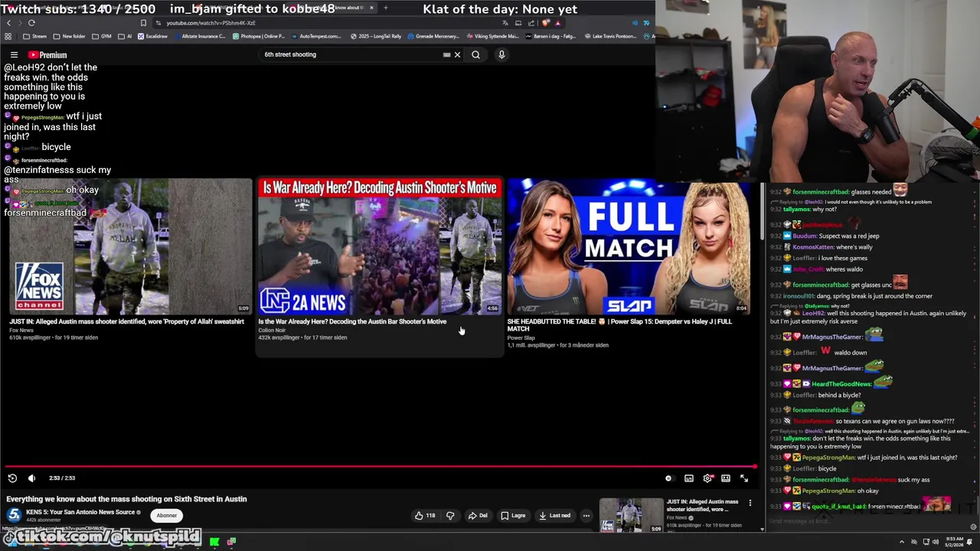980x551 pixels.
Task: Close the active browser tab
Action: tap(371, 8)
